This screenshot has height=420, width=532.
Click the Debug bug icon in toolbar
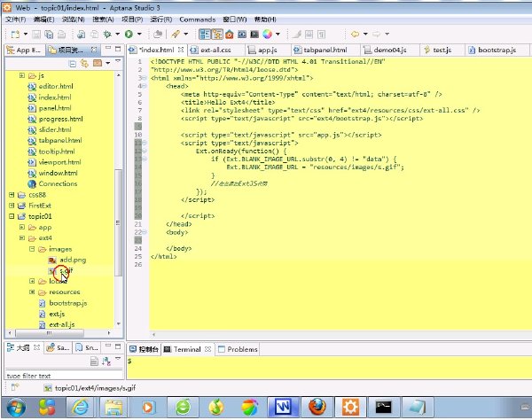(107, 35)
